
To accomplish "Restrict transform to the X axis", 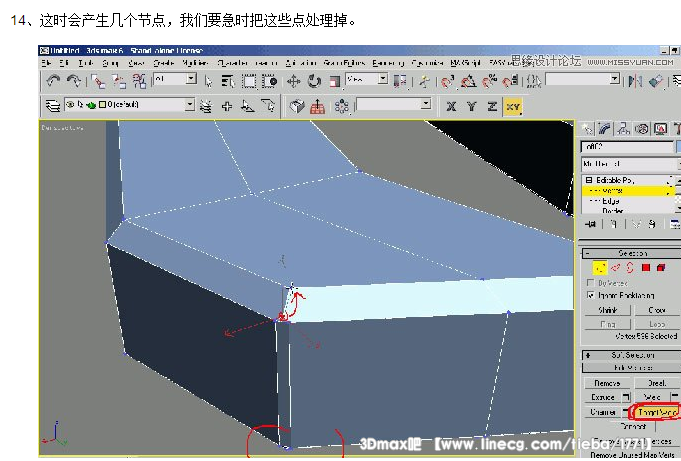I will [x=451, y=106].
